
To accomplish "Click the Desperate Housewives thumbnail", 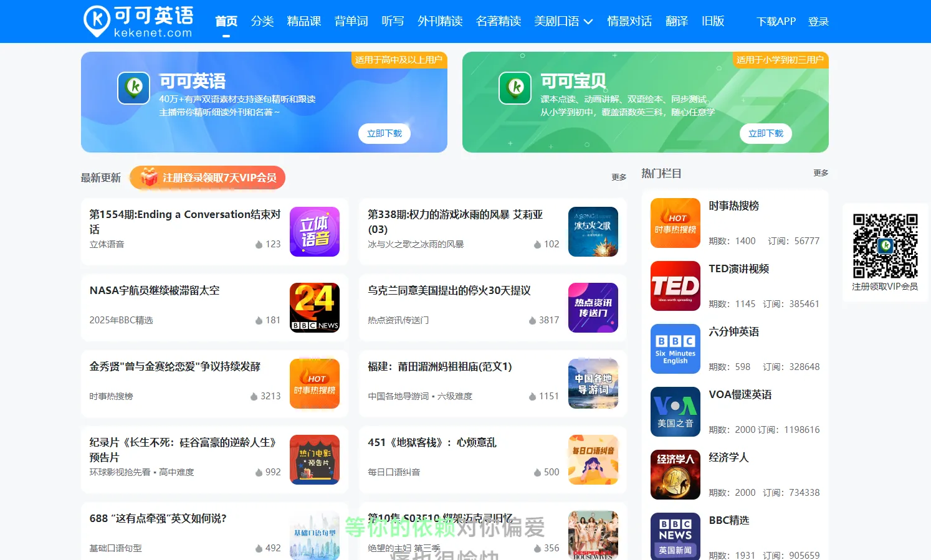I will pyautogui.click(x=593, y=536).
